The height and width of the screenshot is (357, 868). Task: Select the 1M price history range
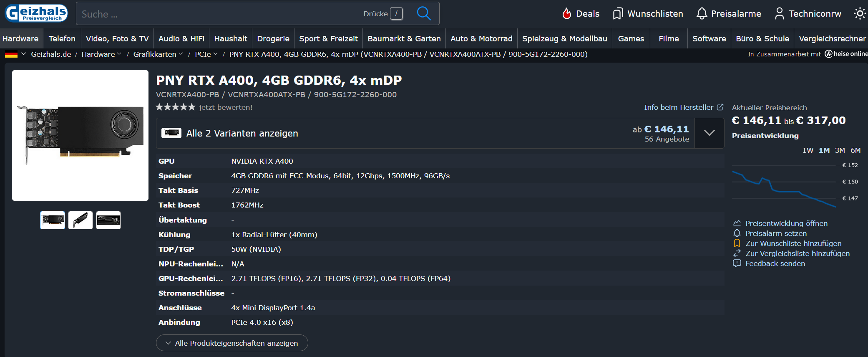point(824,150)
